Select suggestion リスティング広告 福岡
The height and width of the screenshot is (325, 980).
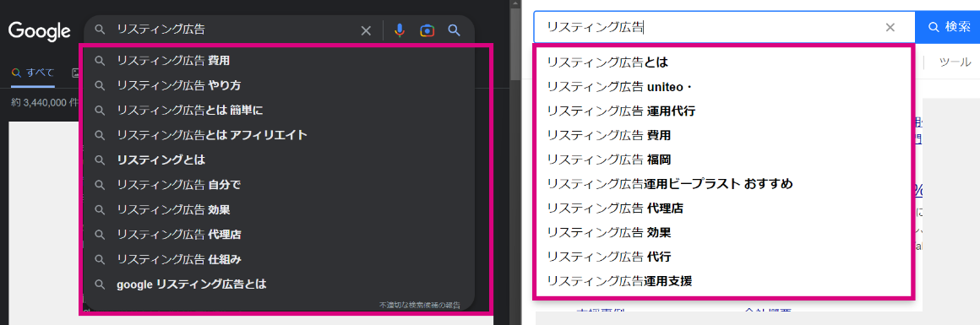click(724, 160)
